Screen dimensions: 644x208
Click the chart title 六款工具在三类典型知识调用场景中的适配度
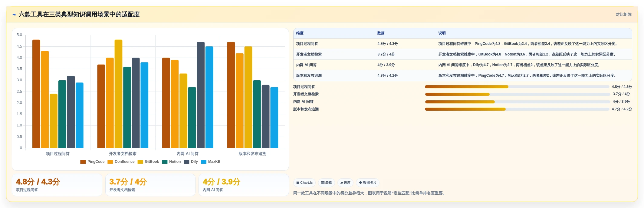[x=79, y=15]
